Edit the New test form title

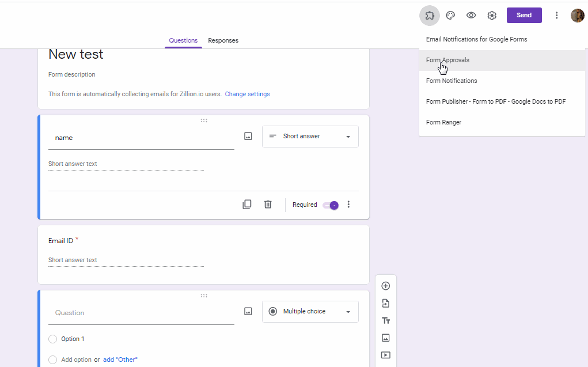click(76, 54)
